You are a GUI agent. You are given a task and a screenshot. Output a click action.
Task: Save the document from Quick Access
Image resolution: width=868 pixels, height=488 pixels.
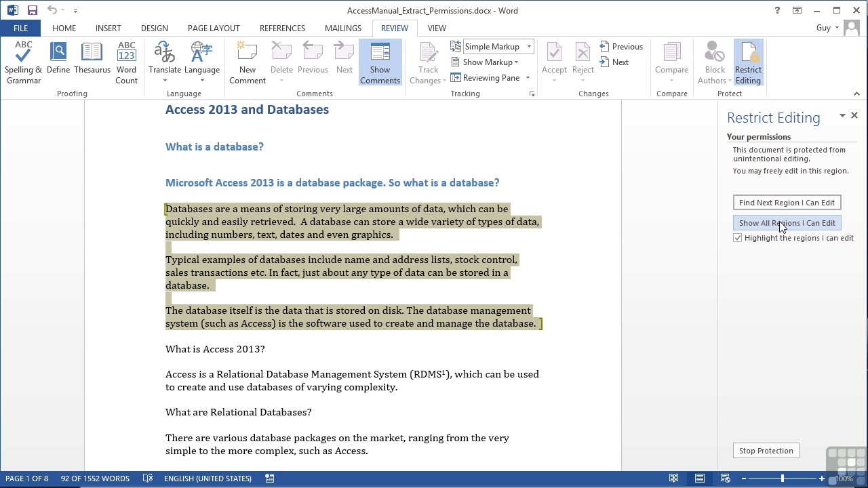[x=32, y=10]
